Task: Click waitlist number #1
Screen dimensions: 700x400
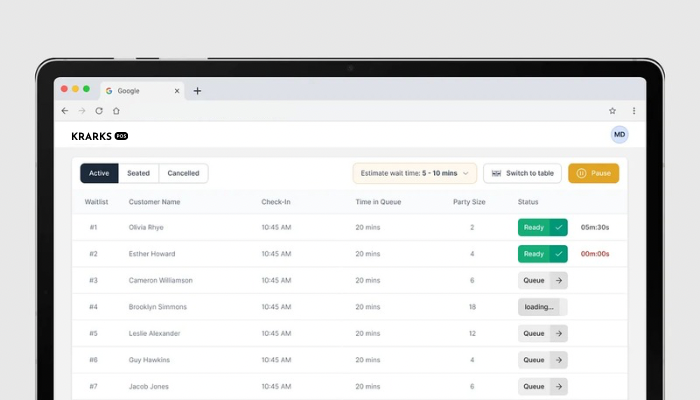Action: point(93,227)
